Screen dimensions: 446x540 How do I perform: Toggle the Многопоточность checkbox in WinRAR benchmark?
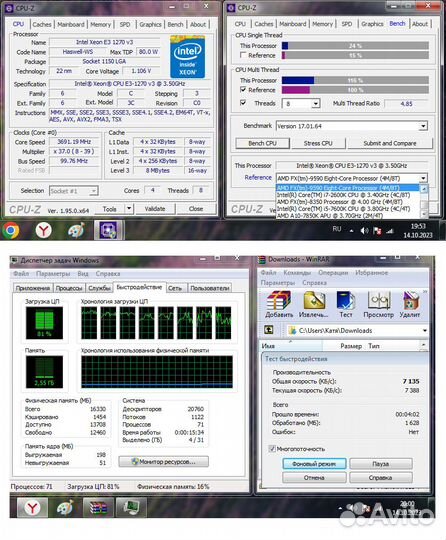[272, 449]
